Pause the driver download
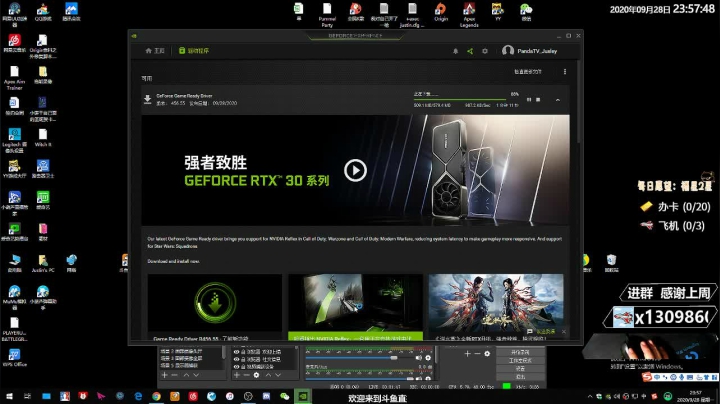 click(x=529, y=100)
